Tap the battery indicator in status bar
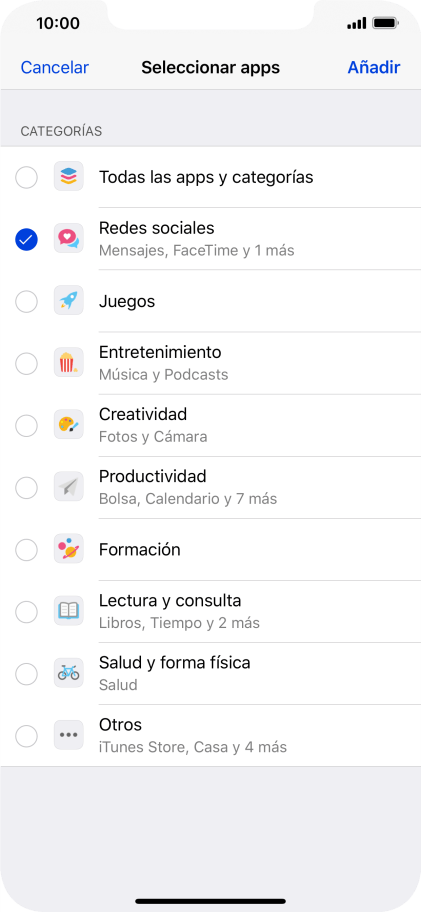421x912 pixels. coord(384,24)
